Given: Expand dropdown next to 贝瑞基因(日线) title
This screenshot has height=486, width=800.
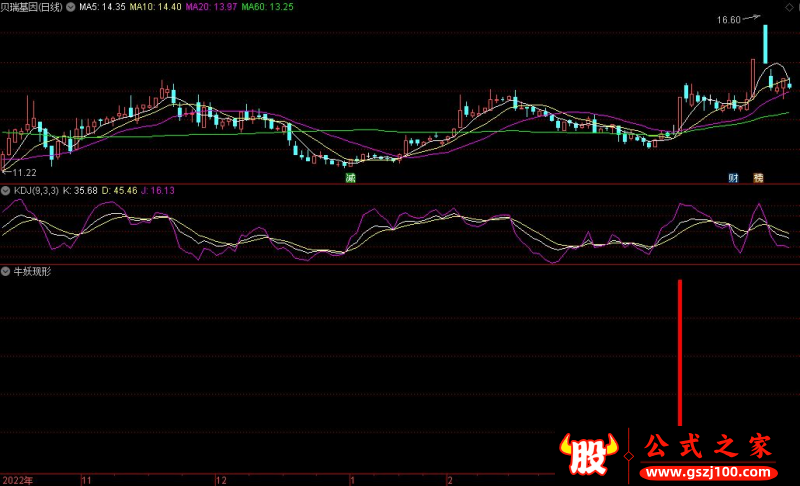Looking at the screenshot, I should pos(71,7).
